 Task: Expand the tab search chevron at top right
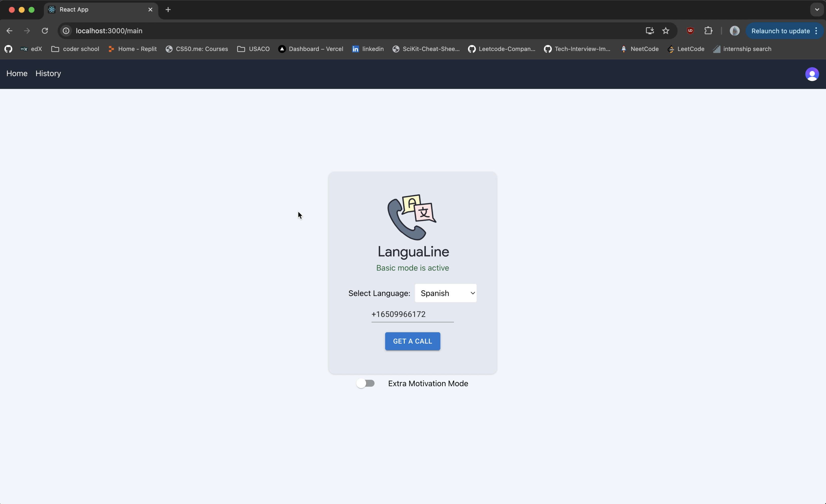(817, 9)
